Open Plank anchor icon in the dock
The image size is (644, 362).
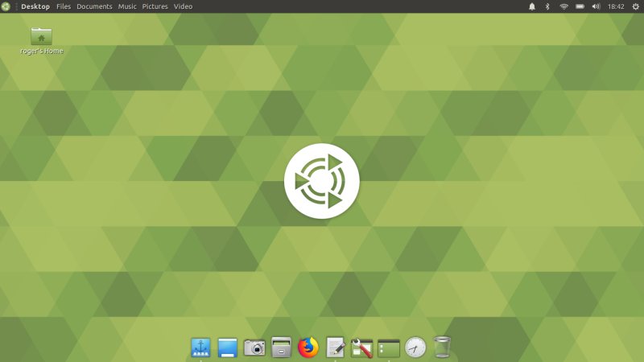200,348
